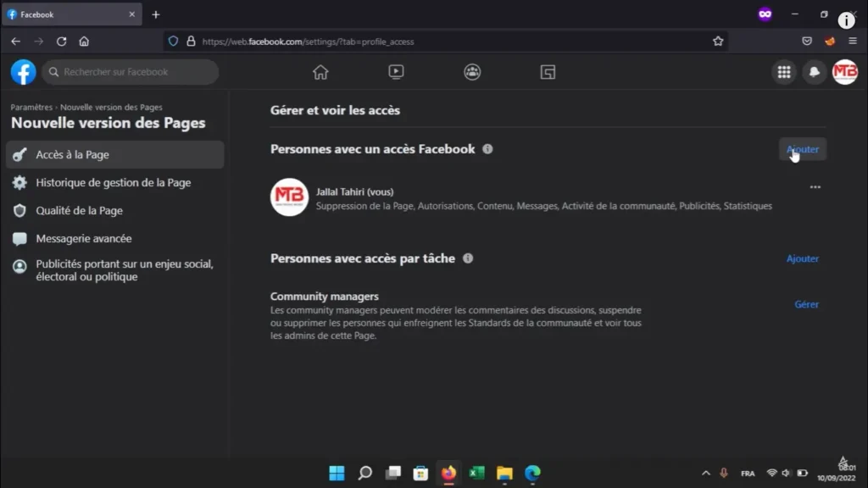The image size is (868, 488).
Task: Open the notifications bell icon
Action: [815, 72]
